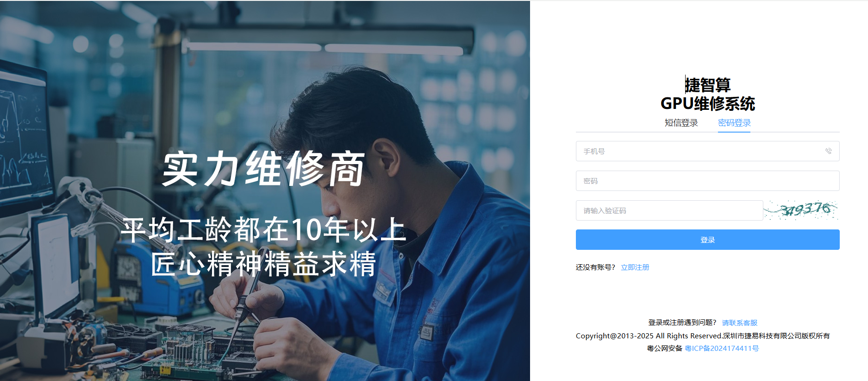The image size is (868, 381).
Task: Select the 密码登录 tab
Action: coord(734,123)
